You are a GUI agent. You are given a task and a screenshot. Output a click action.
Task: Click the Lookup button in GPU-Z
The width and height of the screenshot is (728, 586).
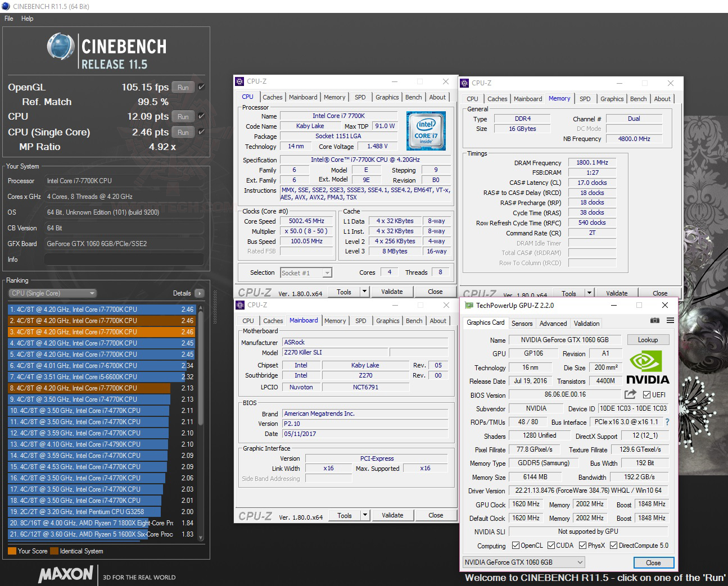click(x=648, y=339)
